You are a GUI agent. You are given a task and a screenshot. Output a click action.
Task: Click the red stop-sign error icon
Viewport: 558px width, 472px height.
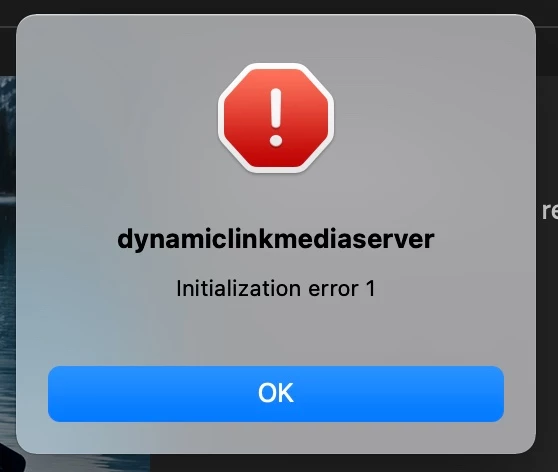(x=276, y=118)
